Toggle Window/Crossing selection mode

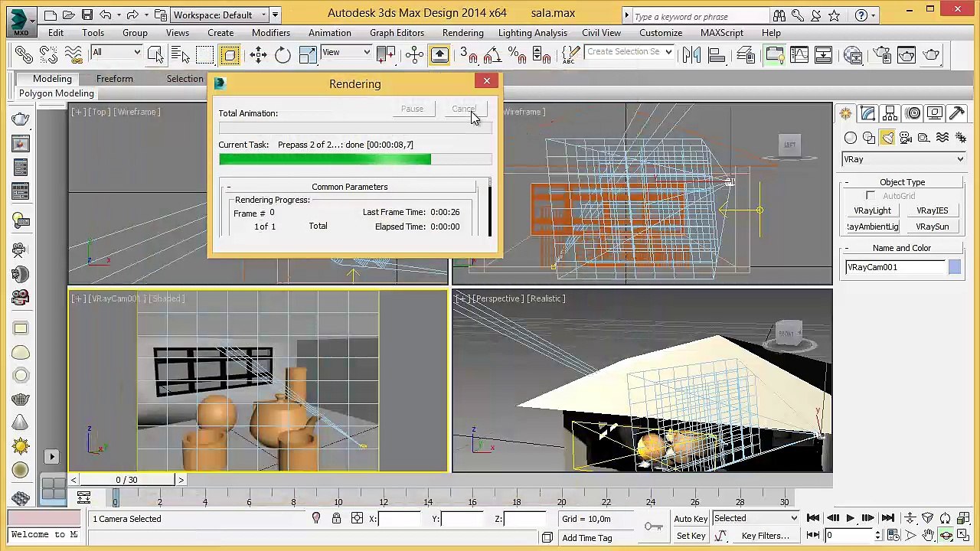(x=229, y=54)
